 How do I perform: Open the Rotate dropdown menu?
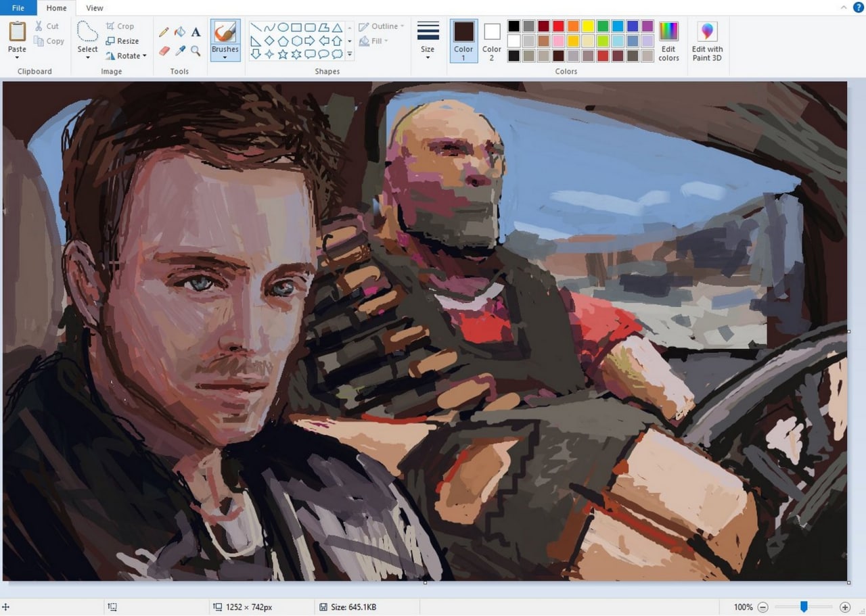pyautogui.click(x=127, y=56)
